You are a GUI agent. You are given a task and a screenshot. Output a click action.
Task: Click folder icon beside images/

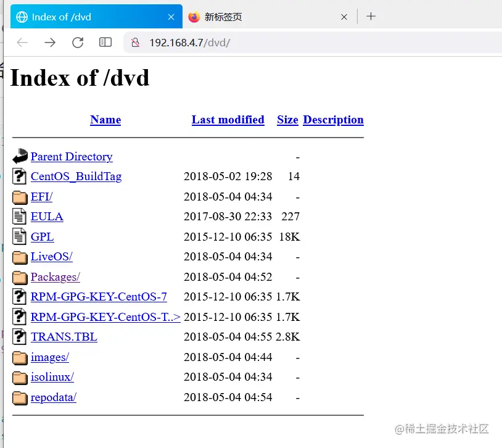click(x=20, y=358)
